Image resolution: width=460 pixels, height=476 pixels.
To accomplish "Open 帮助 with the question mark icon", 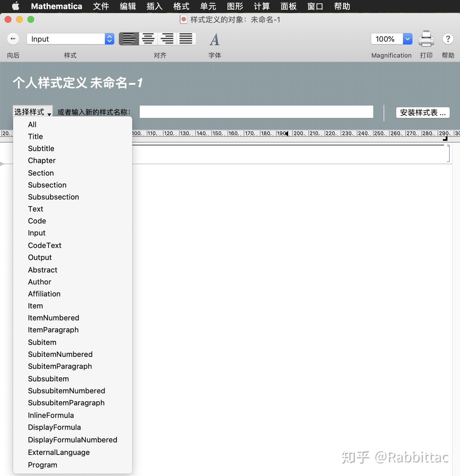I will (x=448, y=39).
